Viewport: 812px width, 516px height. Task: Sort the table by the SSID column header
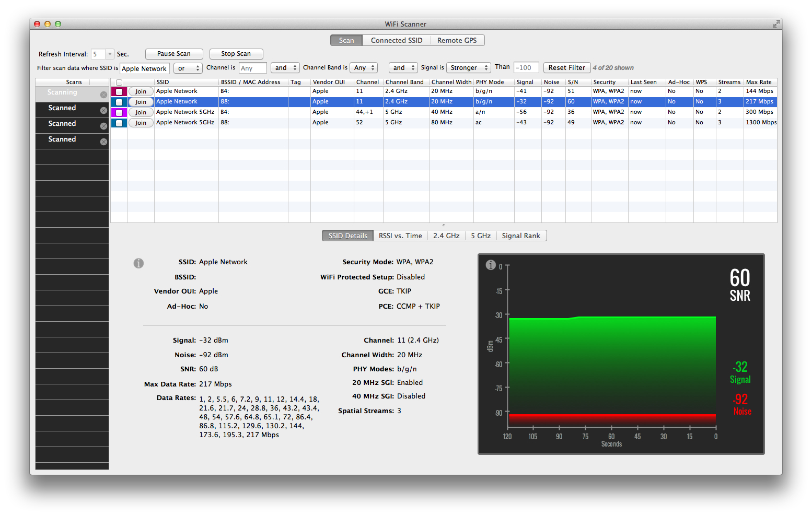[x=187, y=82]
